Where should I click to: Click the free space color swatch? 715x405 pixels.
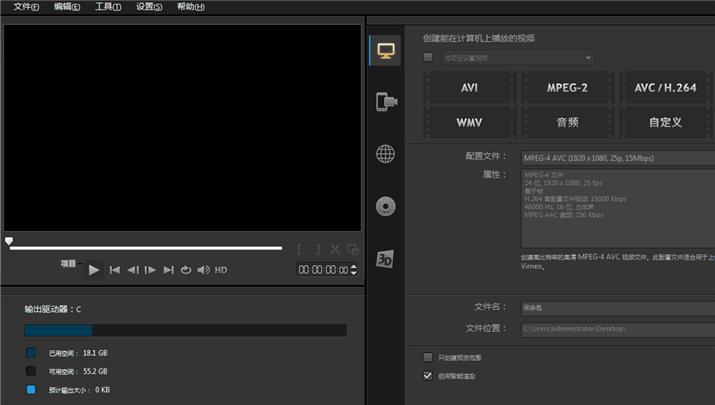pos(31,371)
